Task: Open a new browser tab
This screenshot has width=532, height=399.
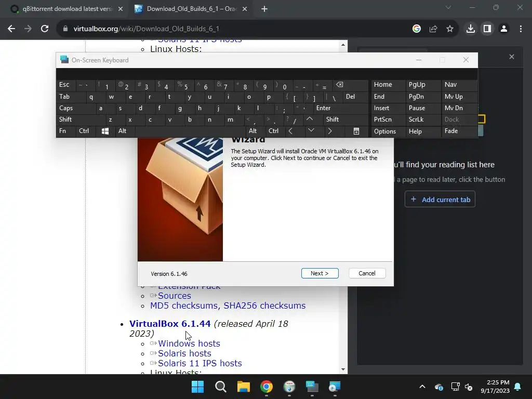Action: click(x=264, y=9)
